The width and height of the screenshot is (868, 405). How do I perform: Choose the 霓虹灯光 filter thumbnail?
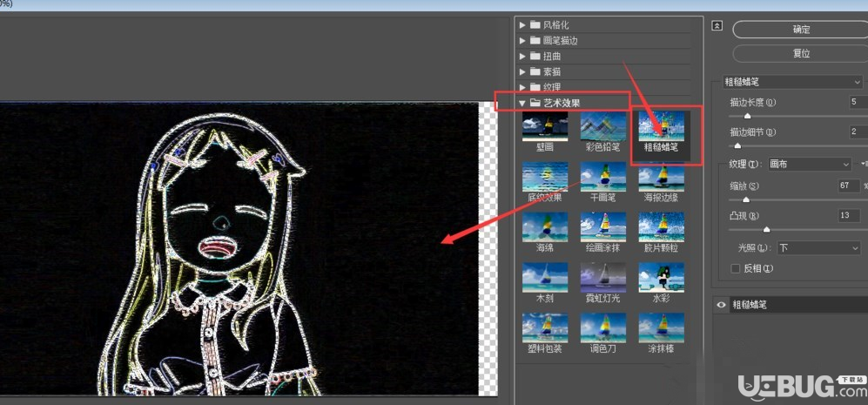(x=602, y=278)
